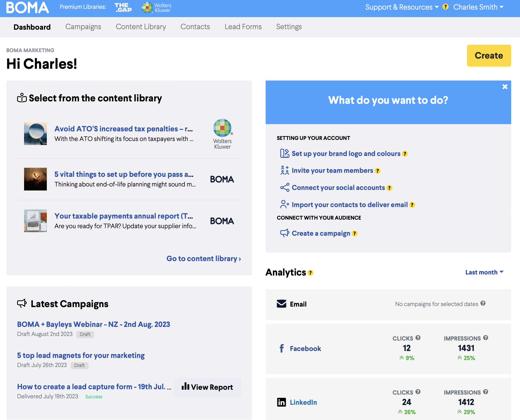Close the What do you want panel
Screen dimensions: 520x420
pos(505,87)
